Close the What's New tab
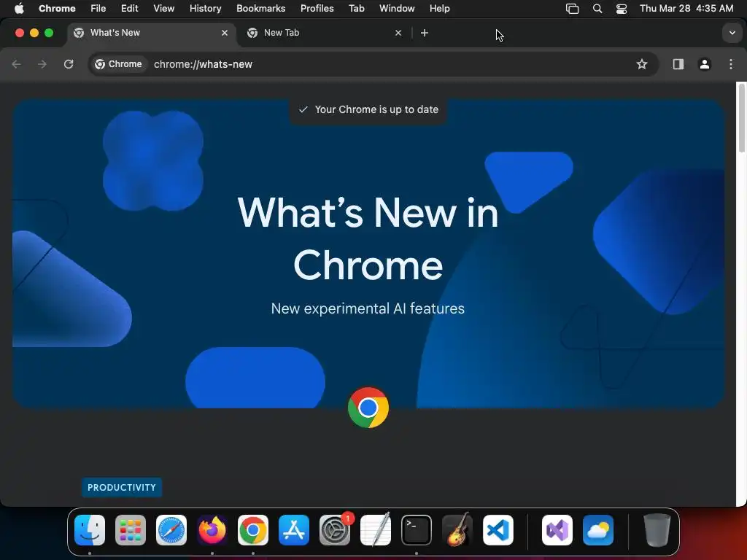The height and width of the screenshot is (560, 747). click(225, 33)
